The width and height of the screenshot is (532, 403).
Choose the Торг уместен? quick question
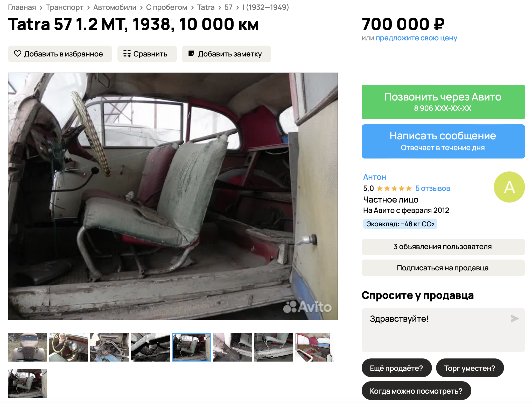click(x=470, y=368)
